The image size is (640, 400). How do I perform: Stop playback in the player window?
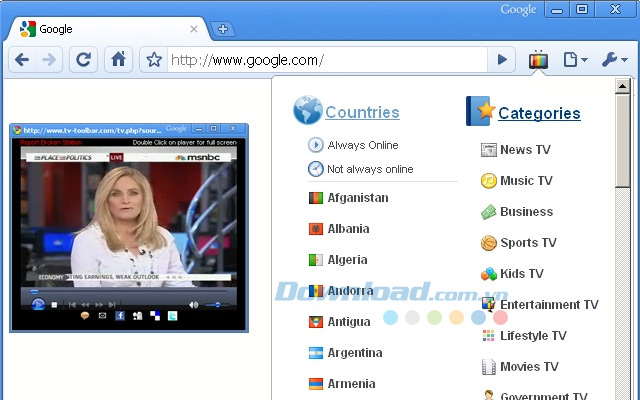(x=54, y=305)
